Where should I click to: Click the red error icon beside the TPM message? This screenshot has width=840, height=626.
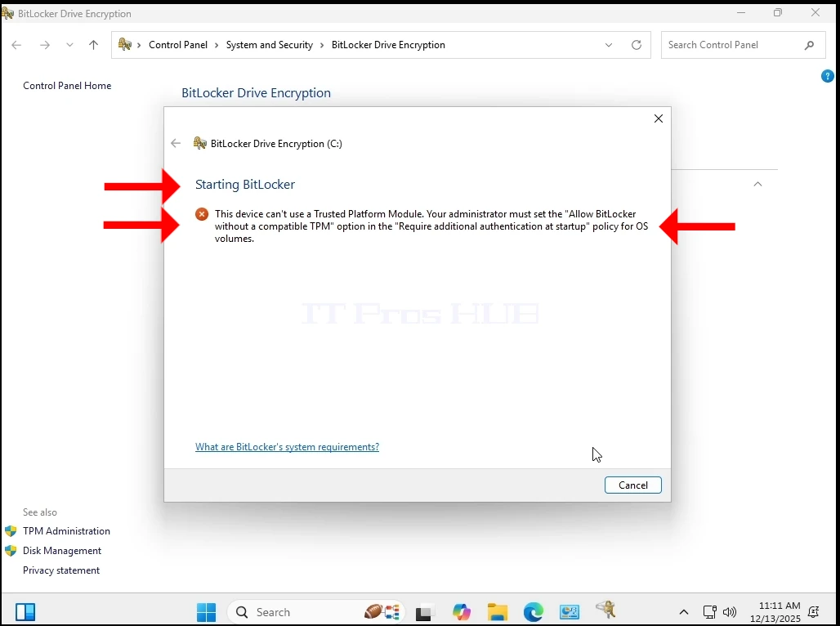[x=202, y=214]
